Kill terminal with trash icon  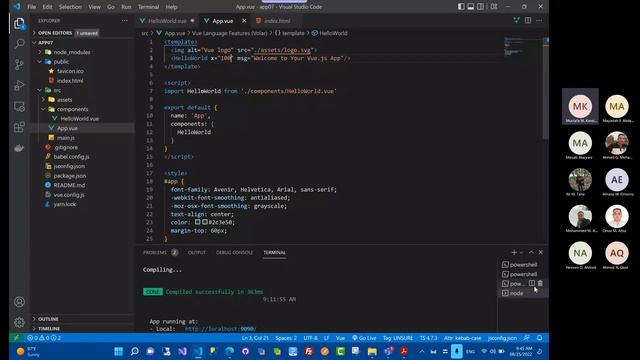(540, 283)
